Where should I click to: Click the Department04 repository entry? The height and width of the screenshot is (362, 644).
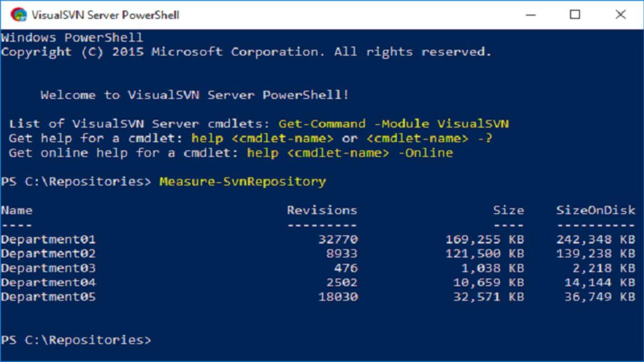click(48, 283)
